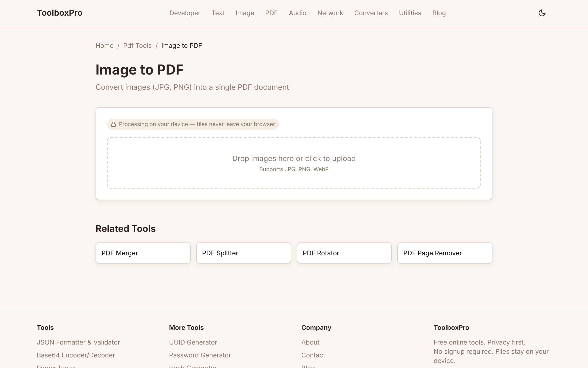
Task: Navigate to the Pdf Tools breadcrumb
Action: pyautogui.click(x=137, y=46)
